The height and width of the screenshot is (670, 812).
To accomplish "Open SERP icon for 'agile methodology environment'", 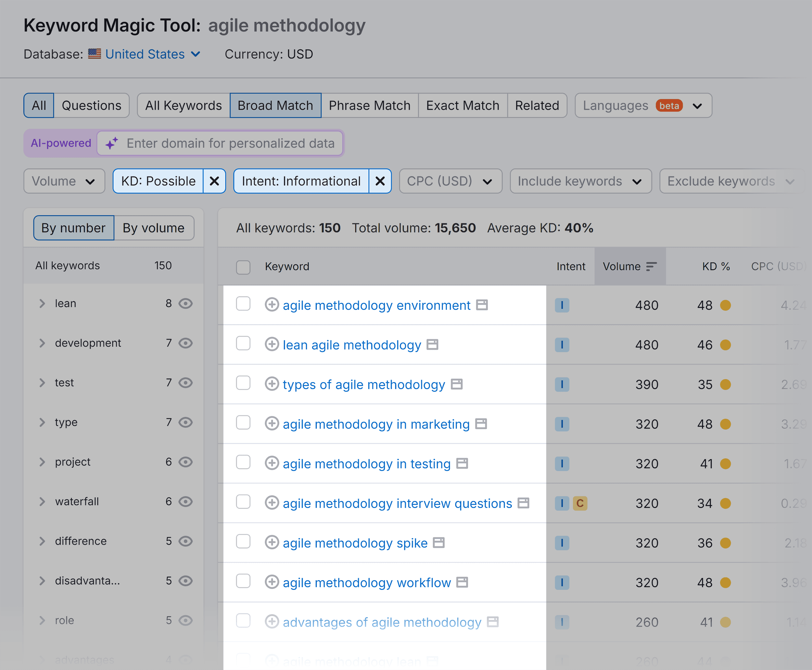I will click(481, 305).
